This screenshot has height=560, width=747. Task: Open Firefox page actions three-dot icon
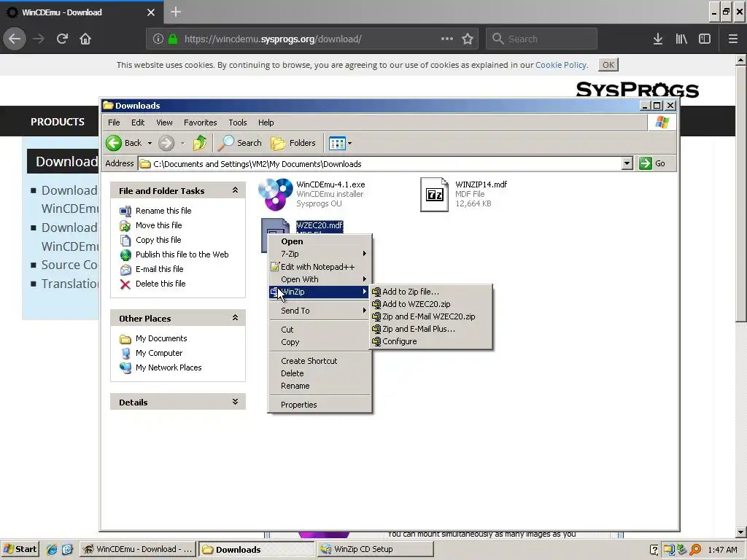[447, 39]
